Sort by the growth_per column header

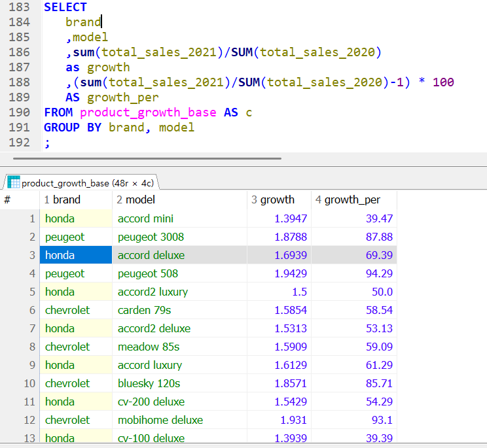pos(354,199)
